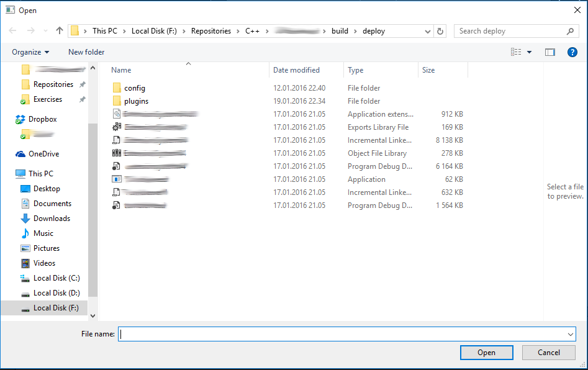Viewport: 588px width, 370px height.
Task: Expand the address bar history dropdown
Action: (428, 31)
